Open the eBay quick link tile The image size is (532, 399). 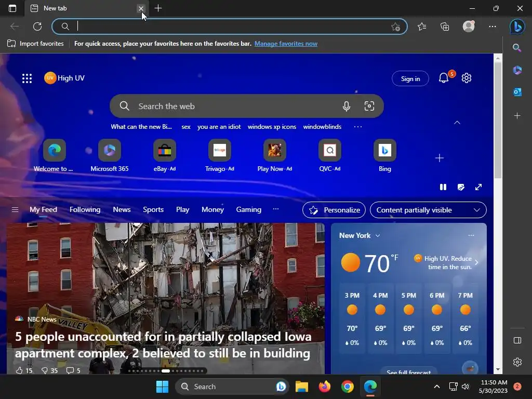pyautogui.click(x=165, y=156)
